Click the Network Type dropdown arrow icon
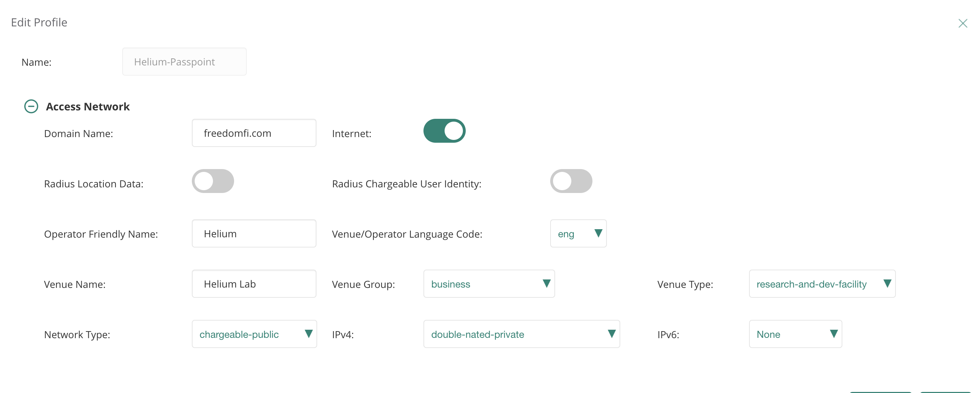 coord(308,334)
